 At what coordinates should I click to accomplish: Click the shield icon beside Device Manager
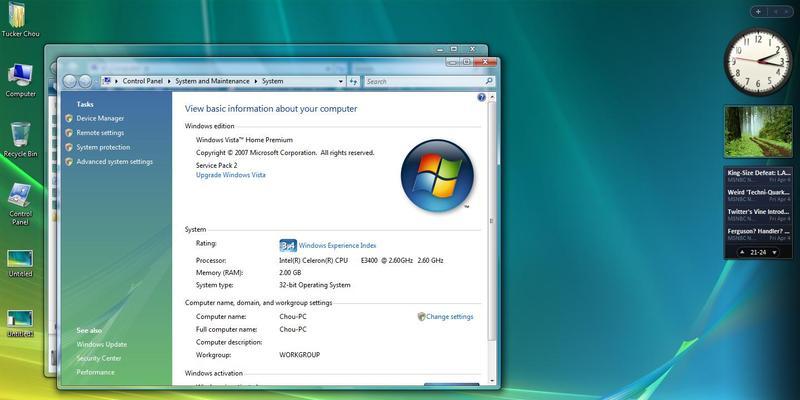[x=69, y=118]
